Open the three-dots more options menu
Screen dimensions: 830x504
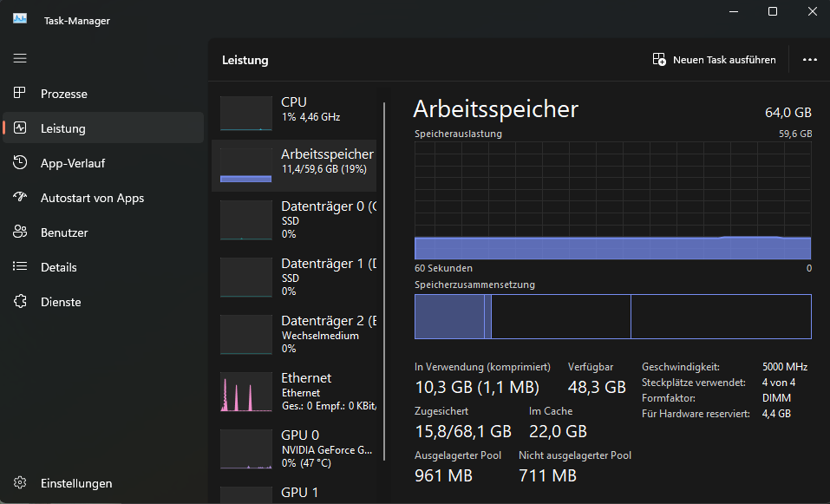click(810, 60)
